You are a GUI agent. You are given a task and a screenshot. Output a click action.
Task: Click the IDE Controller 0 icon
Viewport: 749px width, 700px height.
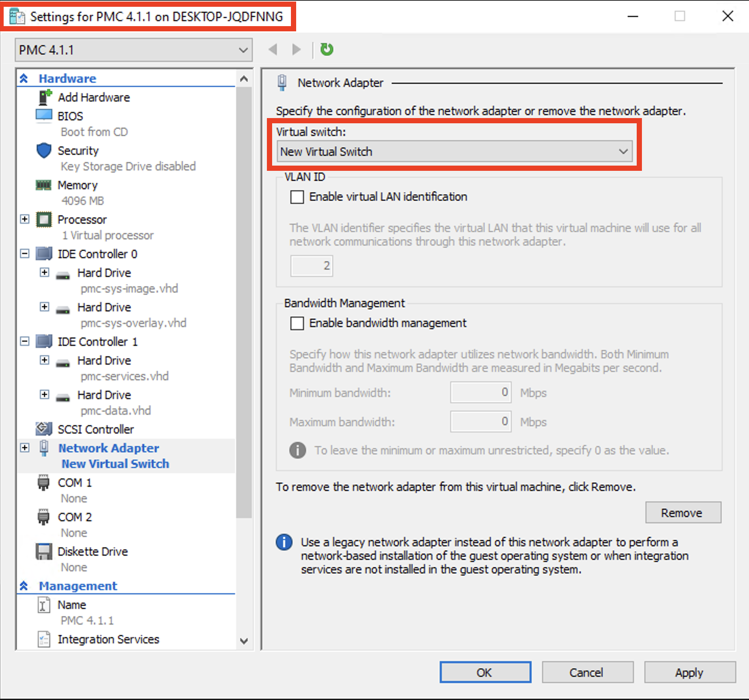[44, 254]
